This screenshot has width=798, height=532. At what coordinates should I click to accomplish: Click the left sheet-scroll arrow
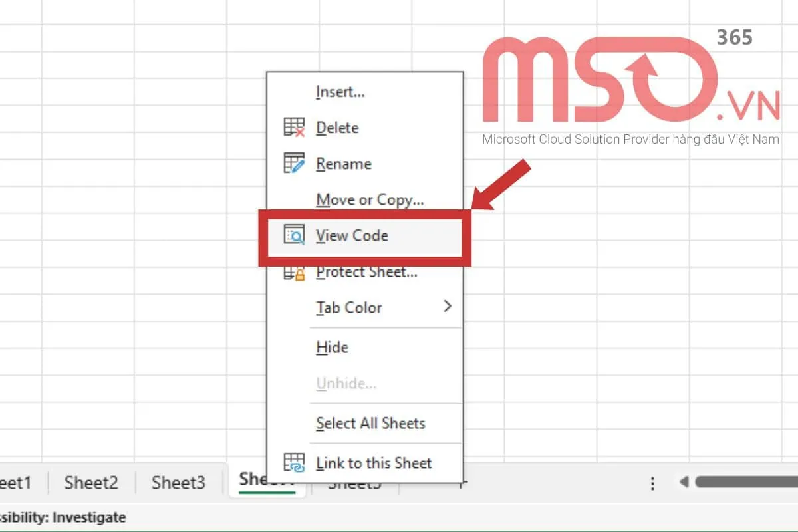coord(686,483)
